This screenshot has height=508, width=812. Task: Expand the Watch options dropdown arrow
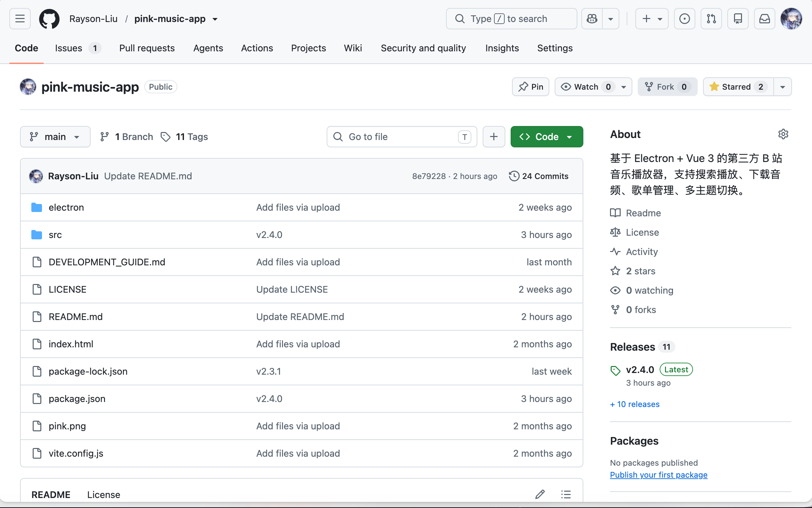click(624, 87)
